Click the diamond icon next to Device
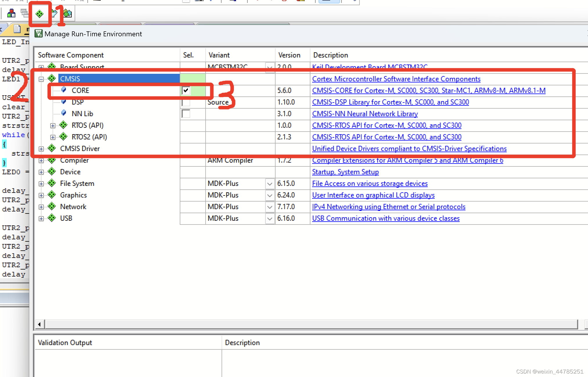 pos(52,172)
